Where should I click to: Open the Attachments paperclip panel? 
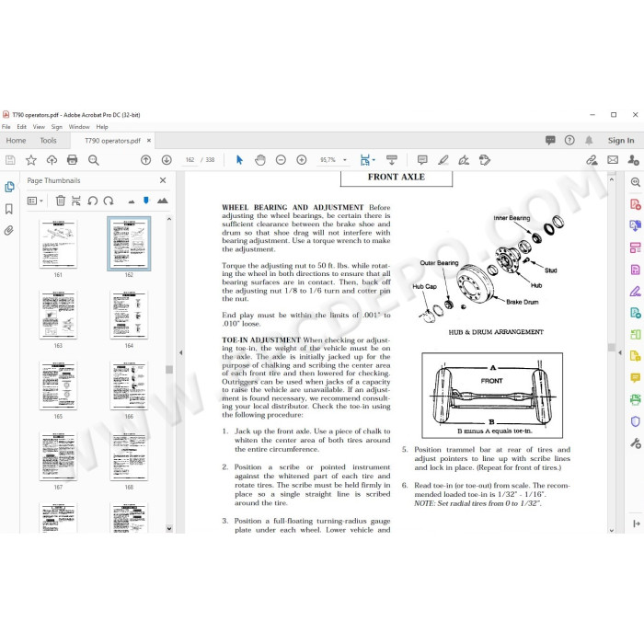coord(9,230)
